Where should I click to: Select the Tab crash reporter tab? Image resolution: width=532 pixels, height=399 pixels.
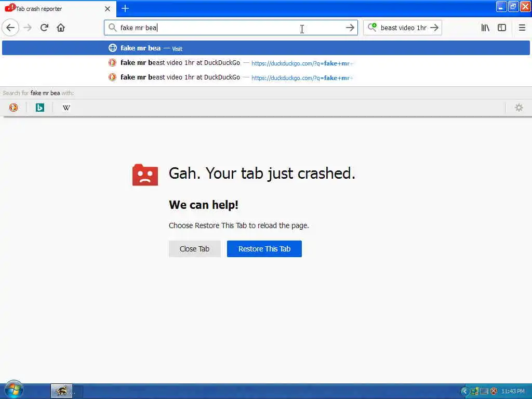pos(58,9)
